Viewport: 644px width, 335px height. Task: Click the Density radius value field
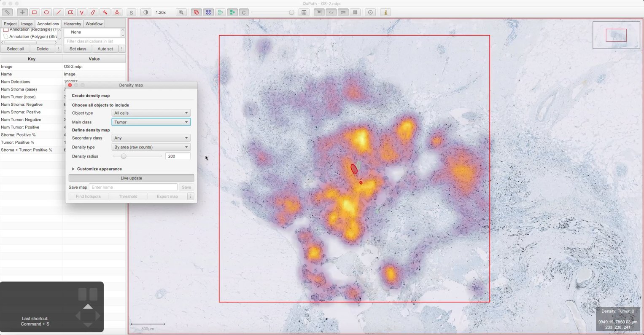coord(178,156)
